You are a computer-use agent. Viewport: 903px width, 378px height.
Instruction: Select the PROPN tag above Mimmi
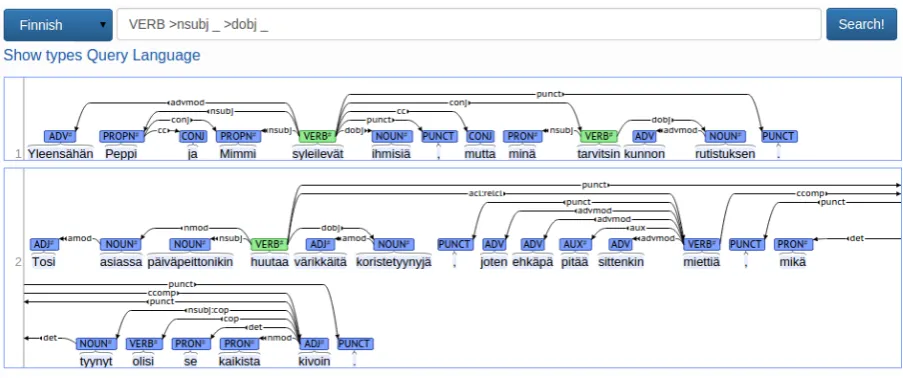click(238, 137)
